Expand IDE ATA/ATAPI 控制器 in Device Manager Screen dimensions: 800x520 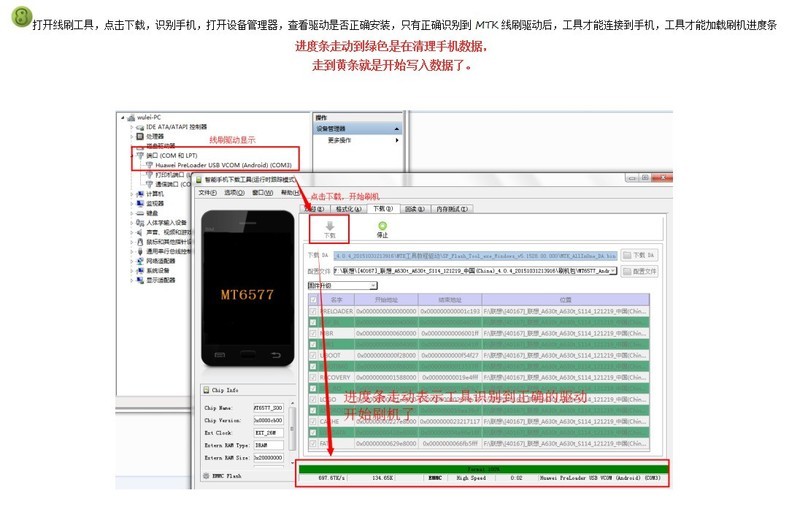132,127
